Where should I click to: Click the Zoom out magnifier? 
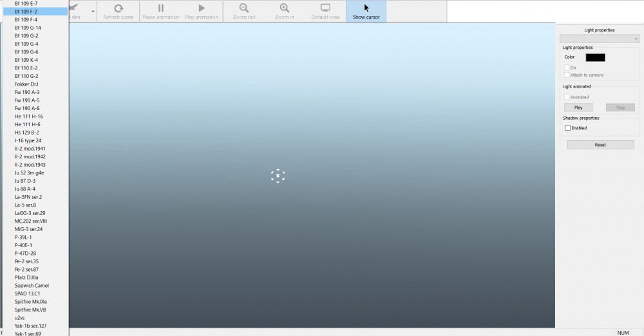pyautogui.click(x=244, y=8)
